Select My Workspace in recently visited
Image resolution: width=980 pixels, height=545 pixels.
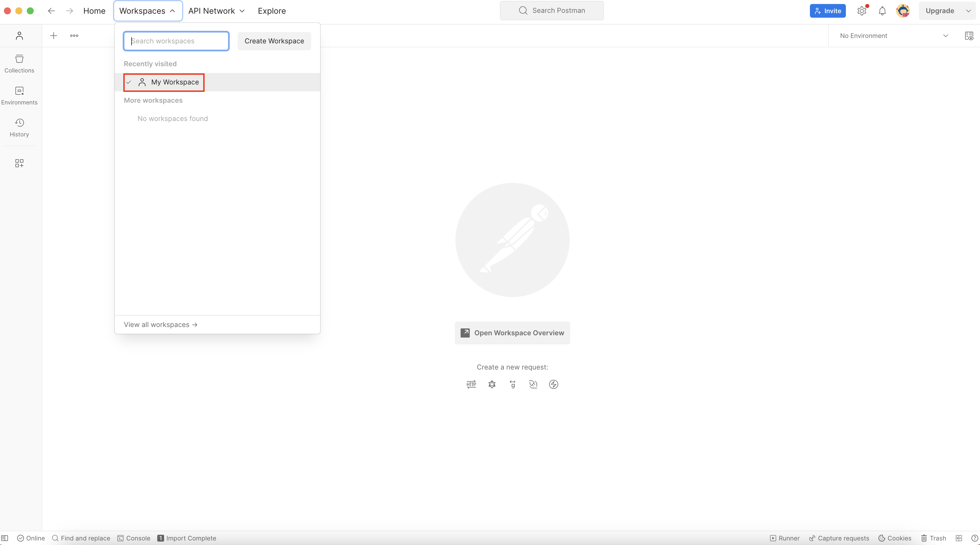(175, 82)
